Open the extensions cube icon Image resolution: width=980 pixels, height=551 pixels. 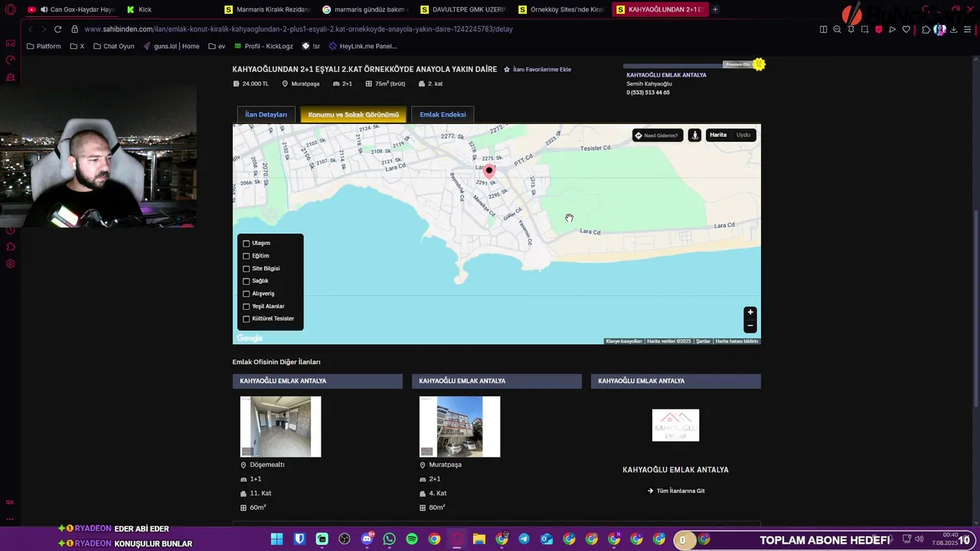click(926, 29)
